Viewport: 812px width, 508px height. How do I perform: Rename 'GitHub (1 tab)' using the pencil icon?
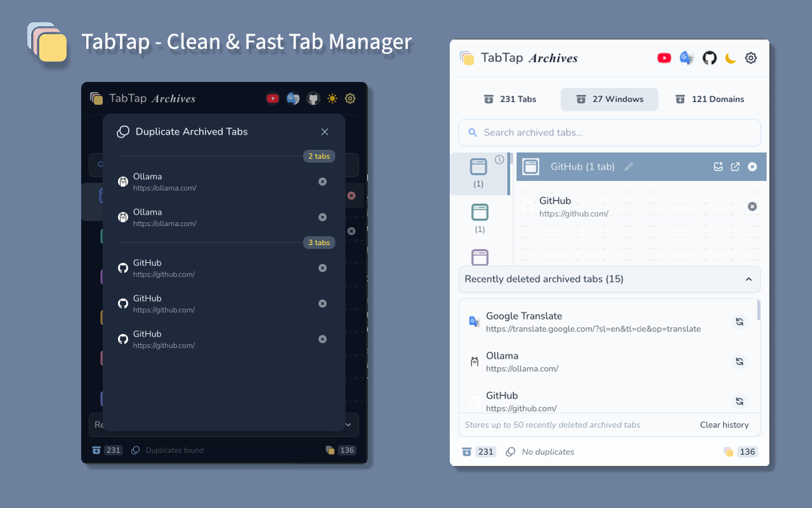pyautogui.click(x=629, y=166)
